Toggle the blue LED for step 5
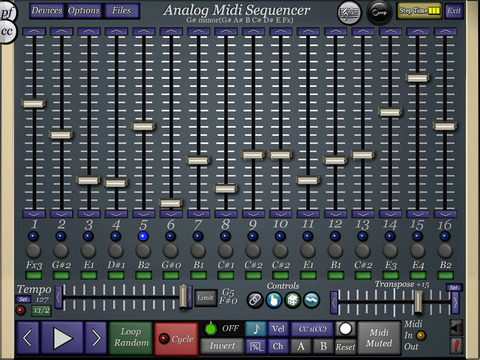Viewport: 480px width, 360px height. pyautogui.click(x=143, y=236)
